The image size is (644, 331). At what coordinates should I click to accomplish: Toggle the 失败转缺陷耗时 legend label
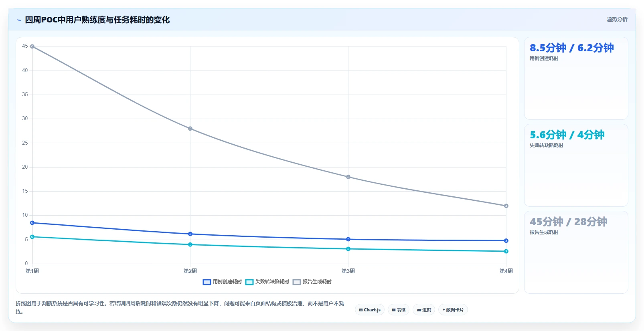272,282
